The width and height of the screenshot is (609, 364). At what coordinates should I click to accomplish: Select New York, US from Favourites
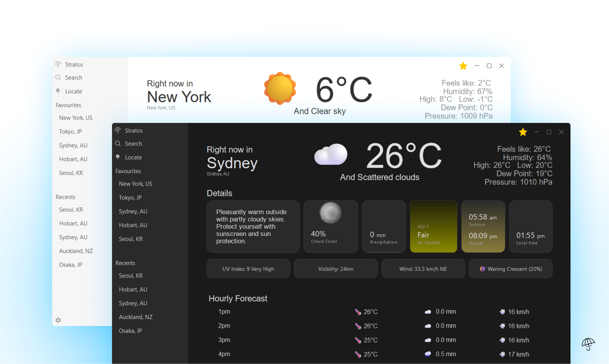click(136, 184)
